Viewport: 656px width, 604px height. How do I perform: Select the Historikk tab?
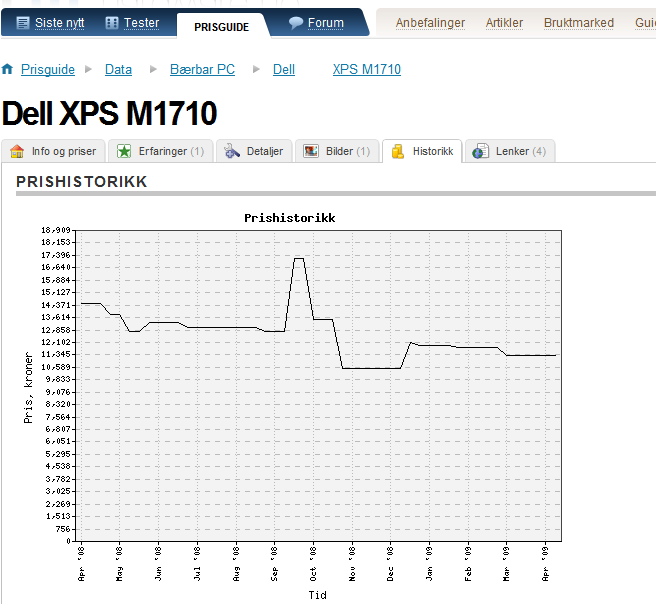(x=422, y=151)
